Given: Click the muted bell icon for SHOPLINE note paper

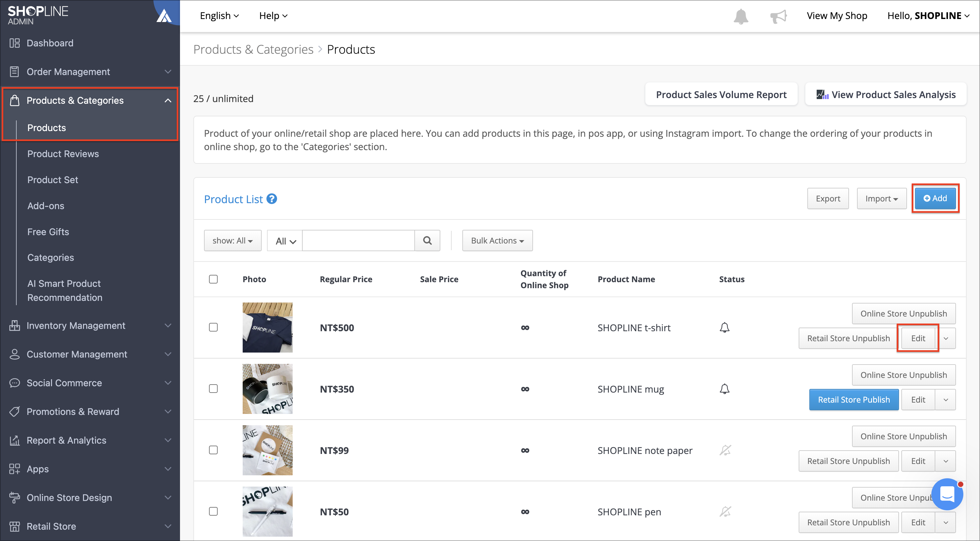Looking at the screenshot, I should 725,450.
